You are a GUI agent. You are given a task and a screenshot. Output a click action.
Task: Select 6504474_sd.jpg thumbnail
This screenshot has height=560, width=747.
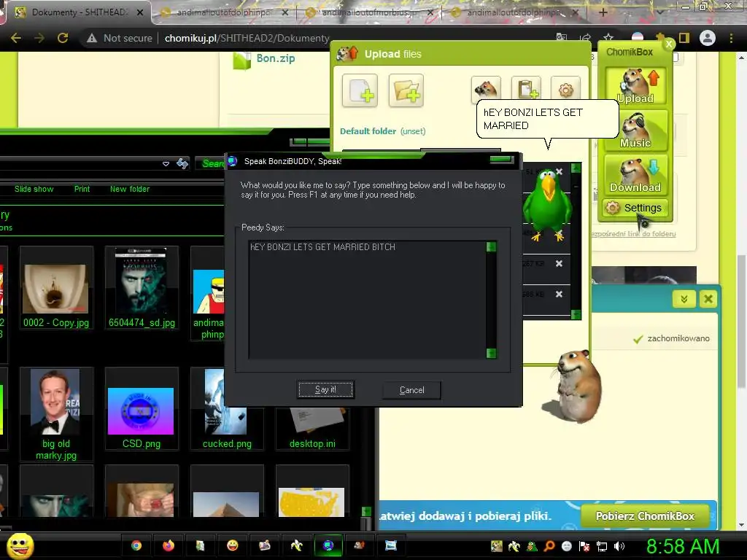click(142, 287)
